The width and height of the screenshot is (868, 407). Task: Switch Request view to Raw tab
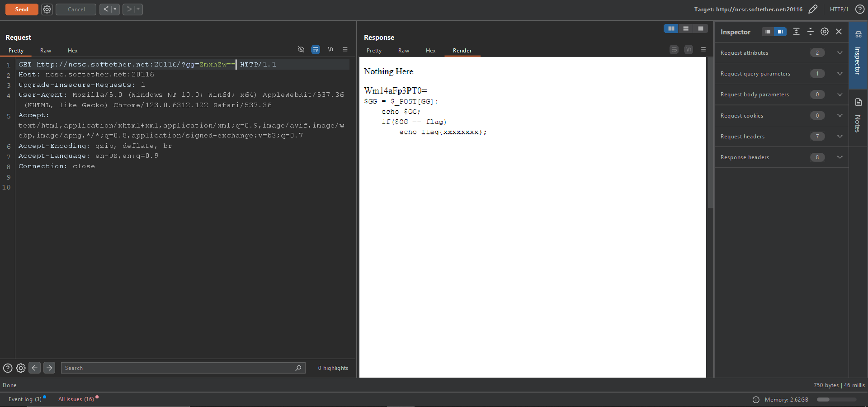click(46, 51)
